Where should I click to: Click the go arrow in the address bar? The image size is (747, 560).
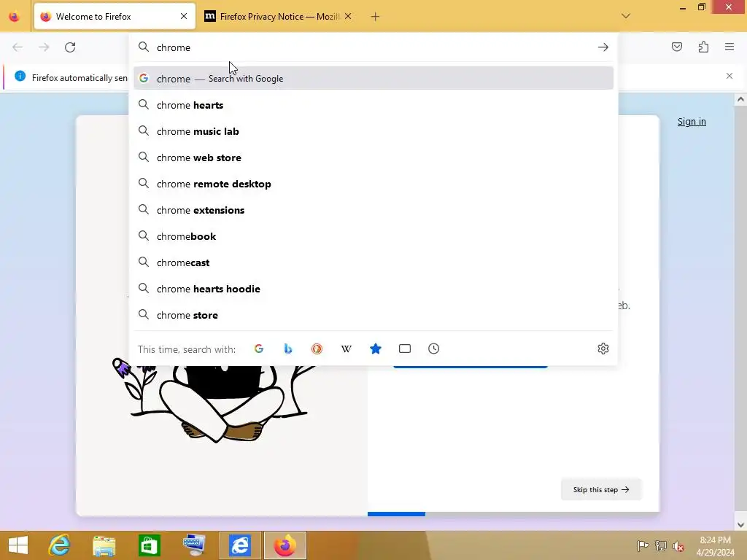coord(603,47)
